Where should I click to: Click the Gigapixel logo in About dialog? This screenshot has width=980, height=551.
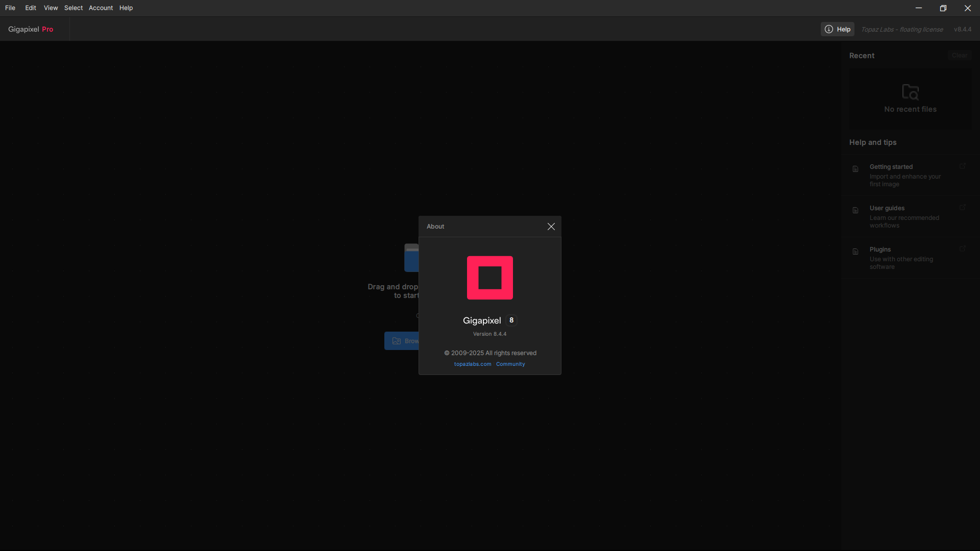point(489,278)
